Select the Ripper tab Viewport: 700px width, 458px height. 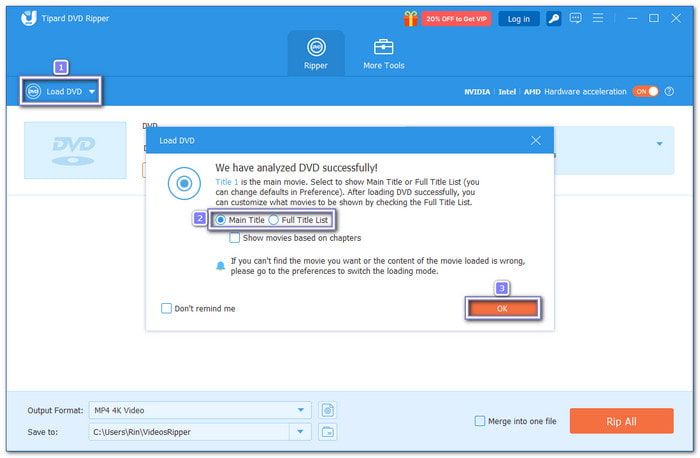pos(316,54)
